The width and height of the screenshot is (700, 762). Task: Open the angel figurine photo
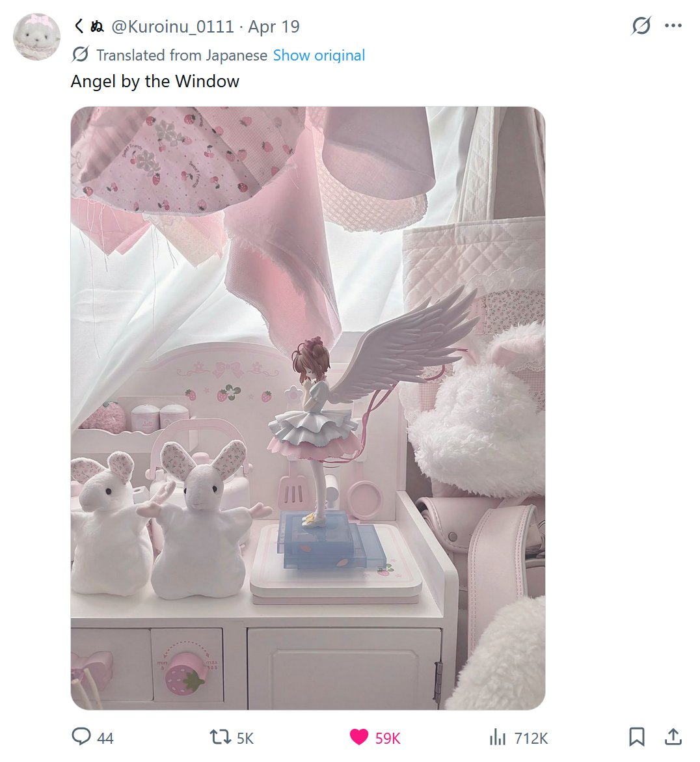[x=308, y=408]
